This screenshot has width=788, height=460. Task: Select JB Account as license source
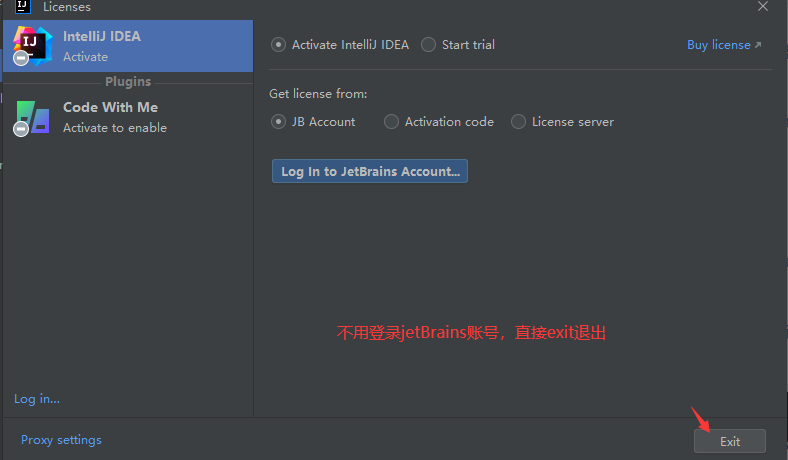tap(278, 122)
